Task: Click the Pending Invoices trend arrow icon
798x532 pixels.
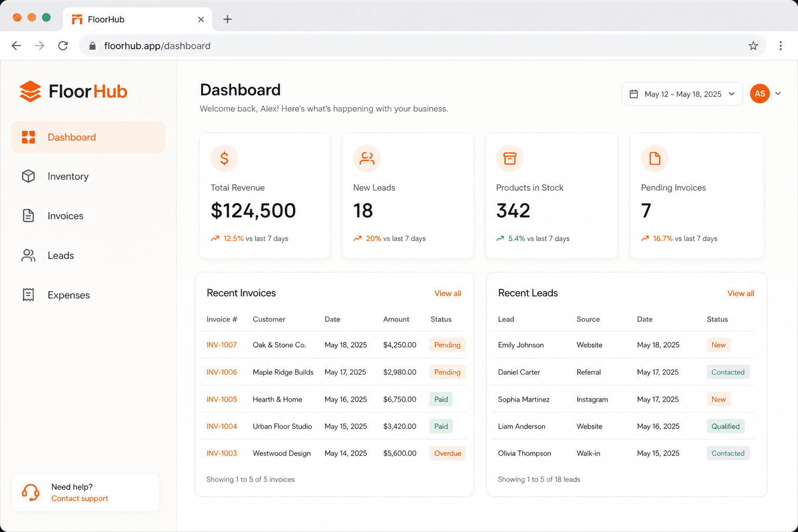Action: click(x=645, y=238)
